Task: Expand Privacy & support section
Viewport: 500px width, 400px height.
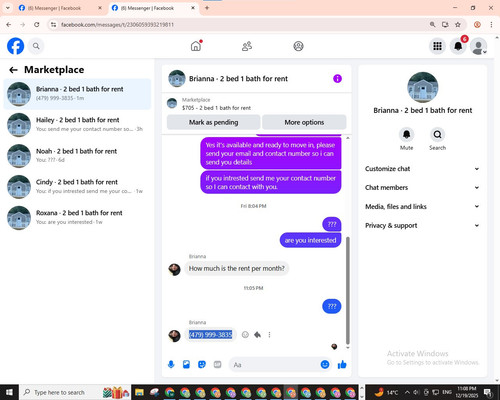Action: point(422,225)
